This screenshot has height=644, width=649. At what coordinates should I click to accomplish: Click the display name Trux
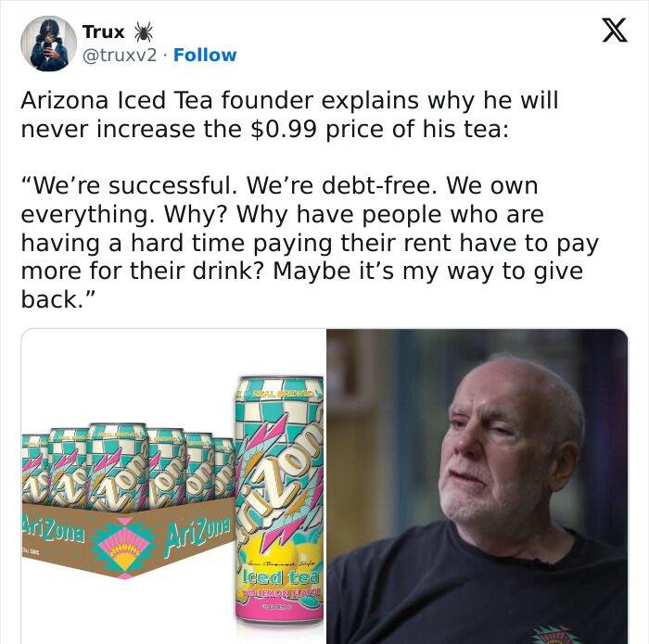(104, 32)
